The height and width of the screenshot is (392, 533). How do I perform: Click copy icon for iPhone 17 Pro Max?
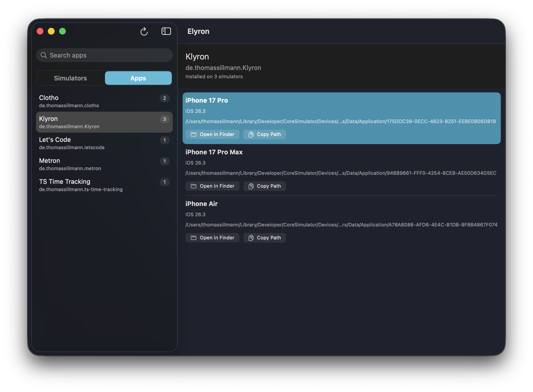(251, 186)
